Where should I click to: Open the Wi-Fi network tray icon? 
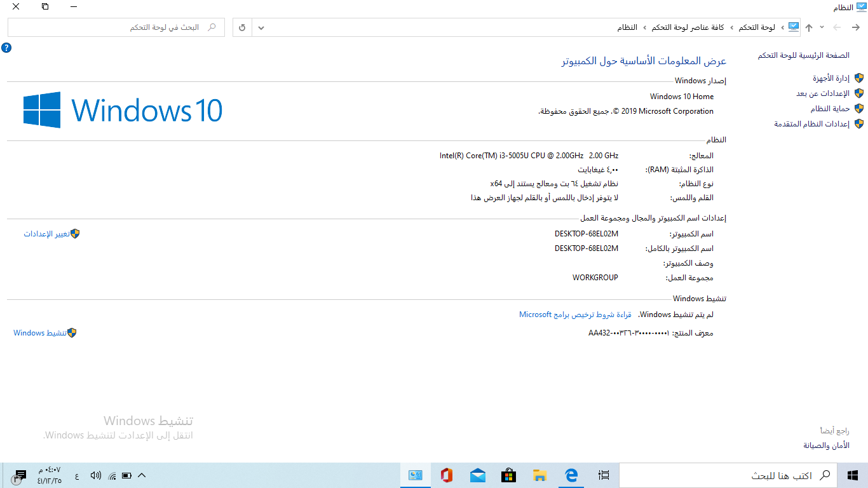[x=112, y=475]
